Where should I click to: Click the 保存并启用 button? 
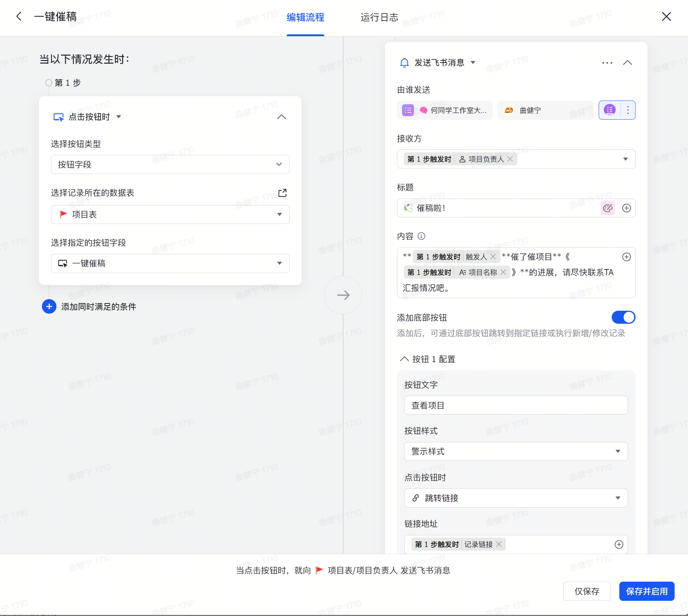[x=646, y=591]
